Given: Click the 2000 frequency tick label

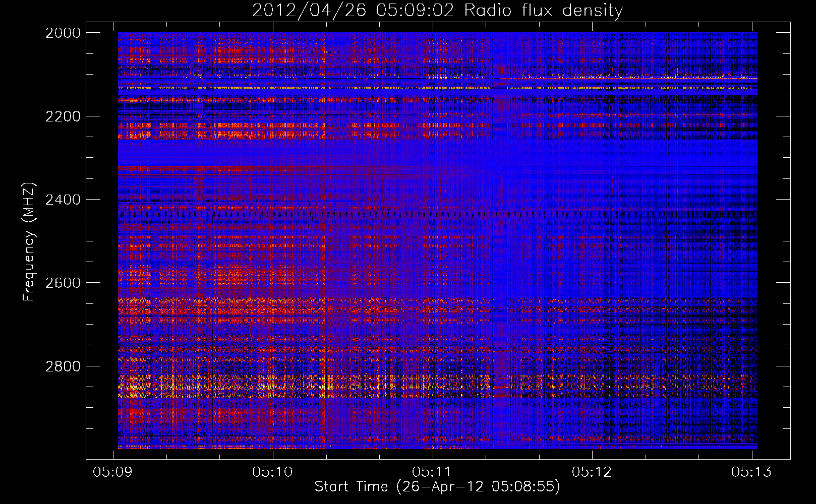Looking at the screenshot, I should coord(63,33).
